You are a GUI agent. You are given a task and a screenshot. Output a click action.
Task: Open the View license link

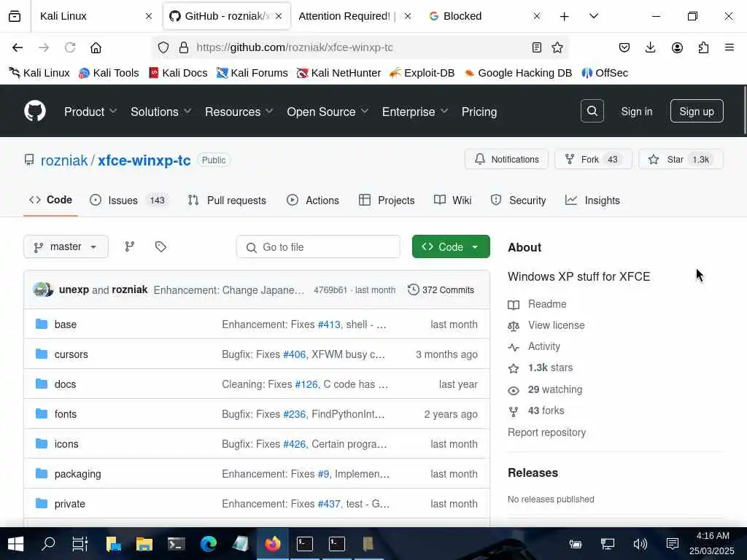pos(546,325)
